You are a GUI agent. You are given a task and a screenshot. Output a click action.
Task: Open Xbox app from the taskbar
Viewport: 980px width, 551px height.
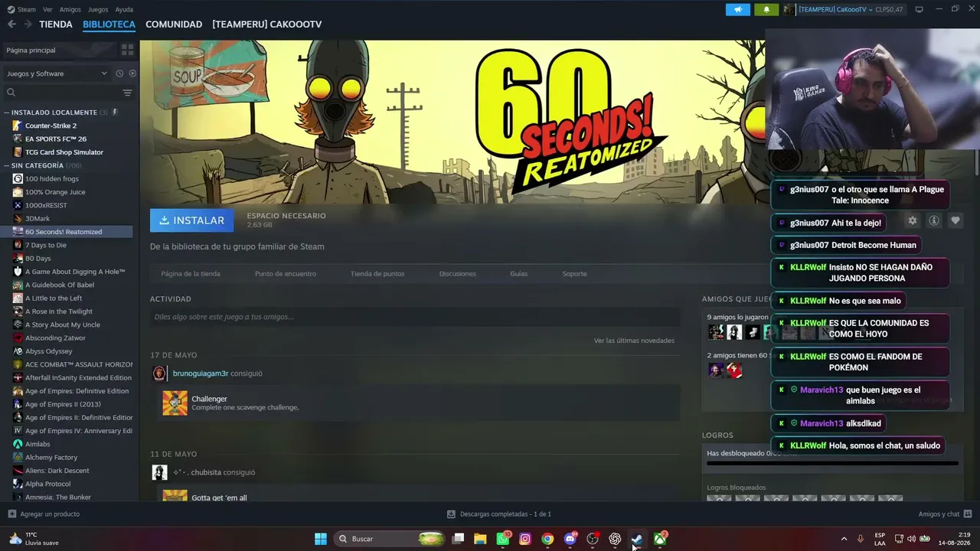660,539
